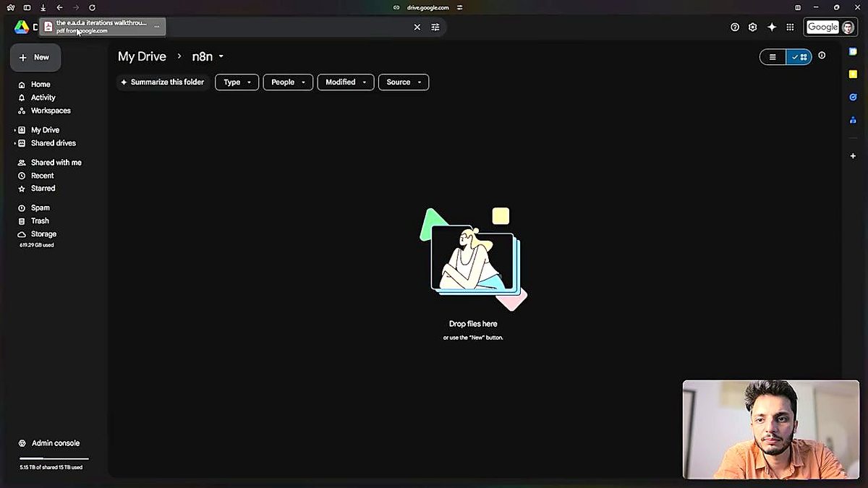Open the Type filter dropdown

click(237, 82)
